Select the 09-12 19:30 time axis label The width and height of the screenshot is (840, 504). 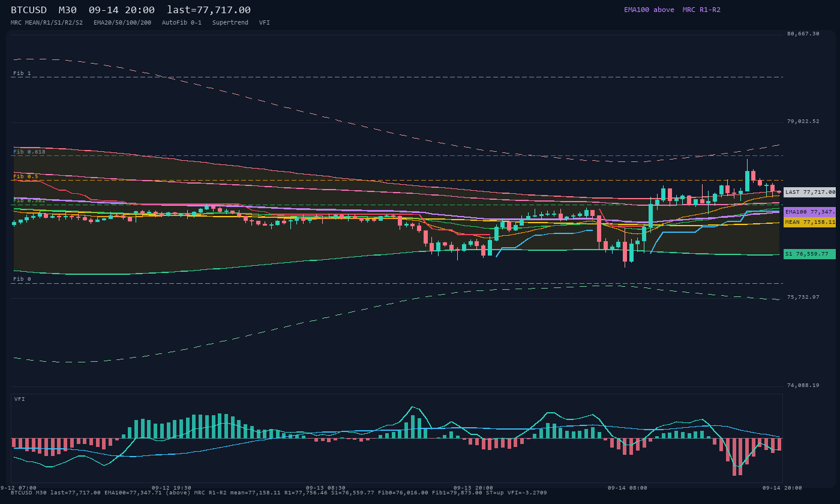(172, 488)
